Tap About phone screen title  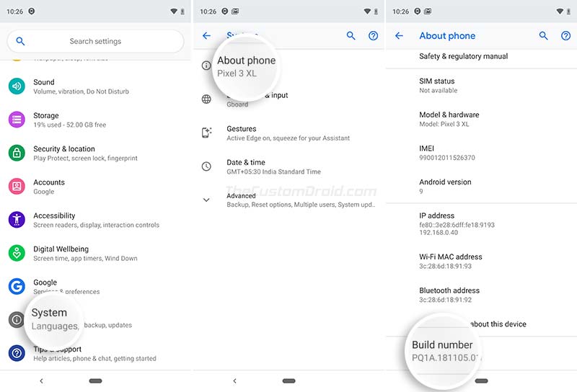tap(447, 36)
